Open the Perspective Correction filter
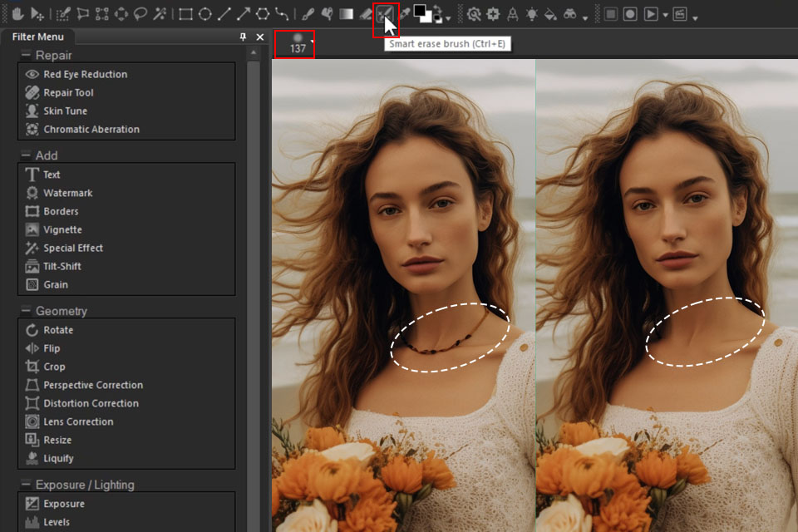Screen dimensions: 798x532 (93, 385)
